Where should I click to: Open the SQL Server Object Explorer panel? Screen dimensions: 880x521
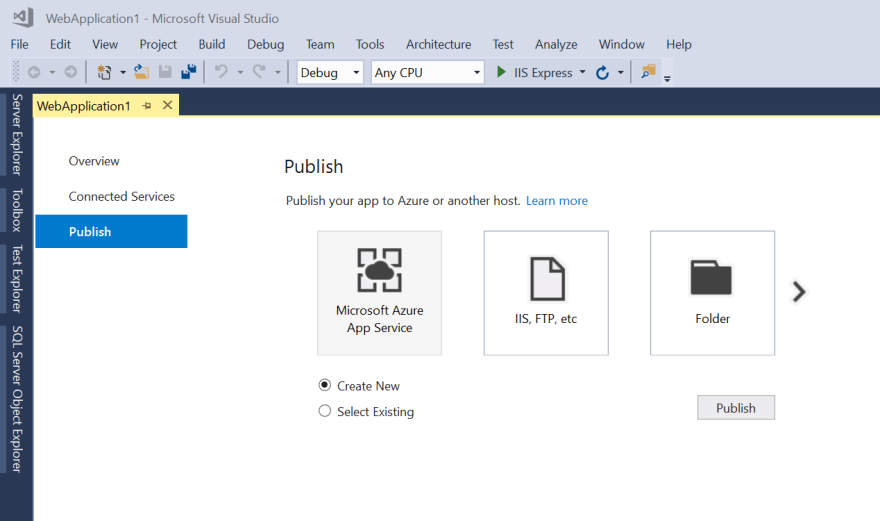tap(17, 399)
